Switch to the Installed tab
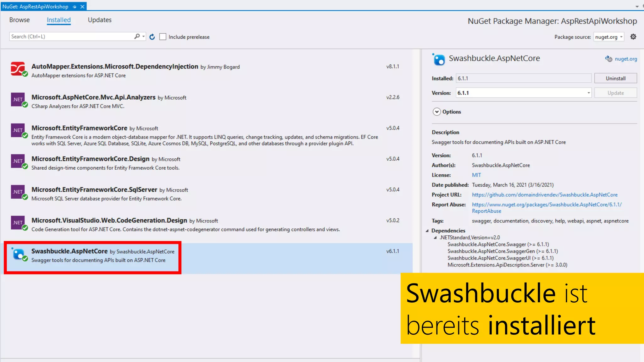The height and width of the screenshot is (362, 644). click(x=59, y=20)
